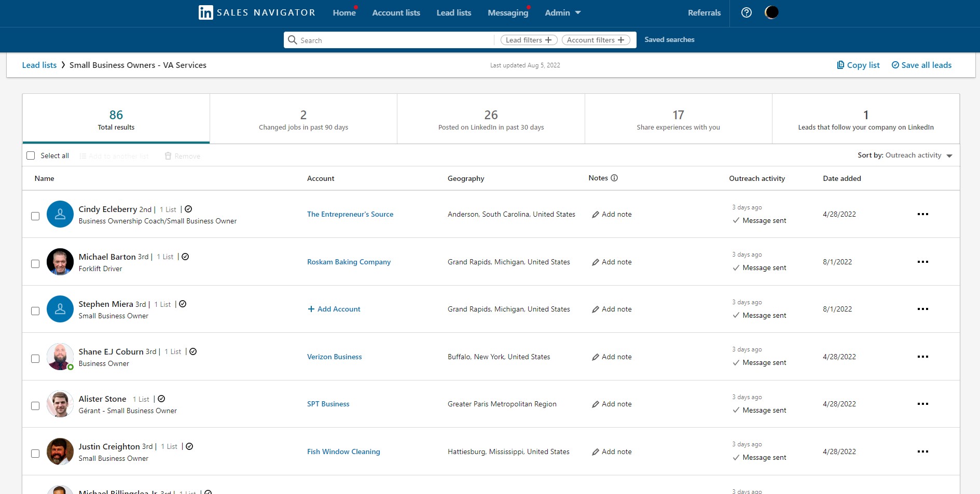Image resolution: width=980 pixels, height=494 pixels.
Task: Check the box for Stephen Miera
Action: pyautogui.click(x=35, y=311)
